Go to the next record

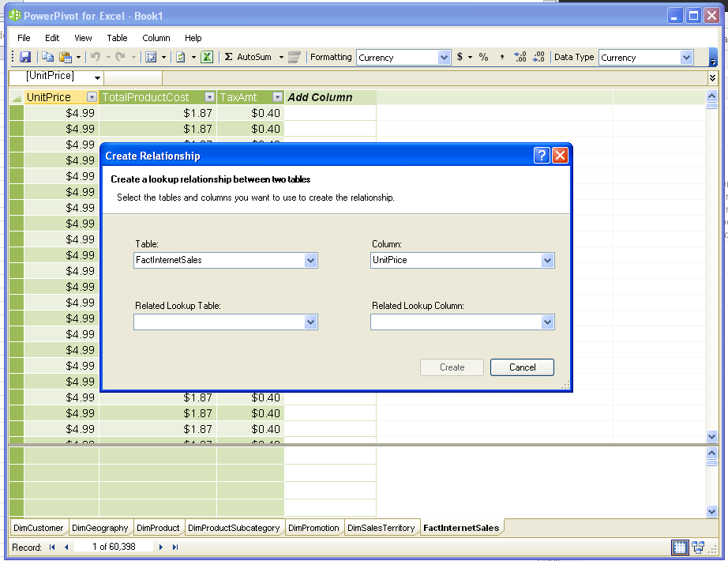pyautogui.click(x=160, y=547)
